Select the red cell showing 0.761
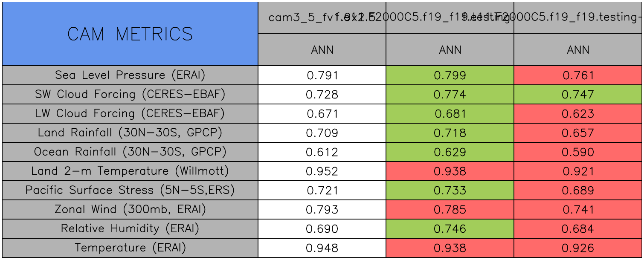This screenshot has width=644, height=260. pos(578,75)
